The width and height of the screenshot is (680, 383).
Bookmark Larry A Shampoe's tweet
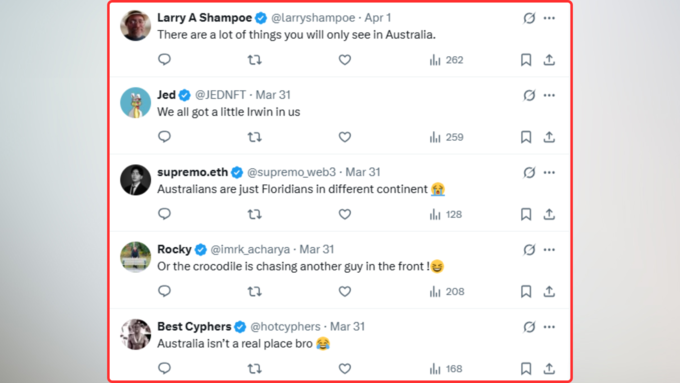pyautogui.click(x=526, y=60)
